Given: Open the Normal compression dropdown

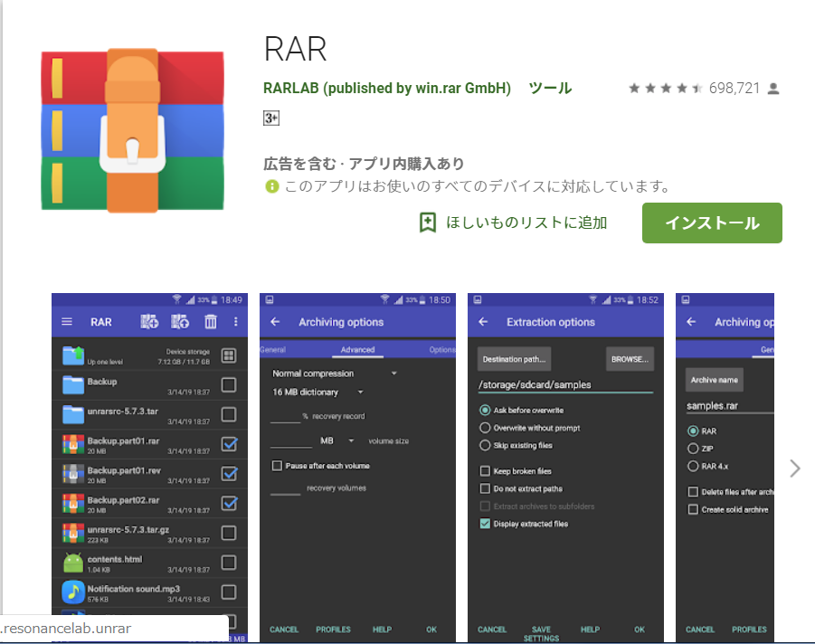Looking at the screenshot, I should click(334, 374).
